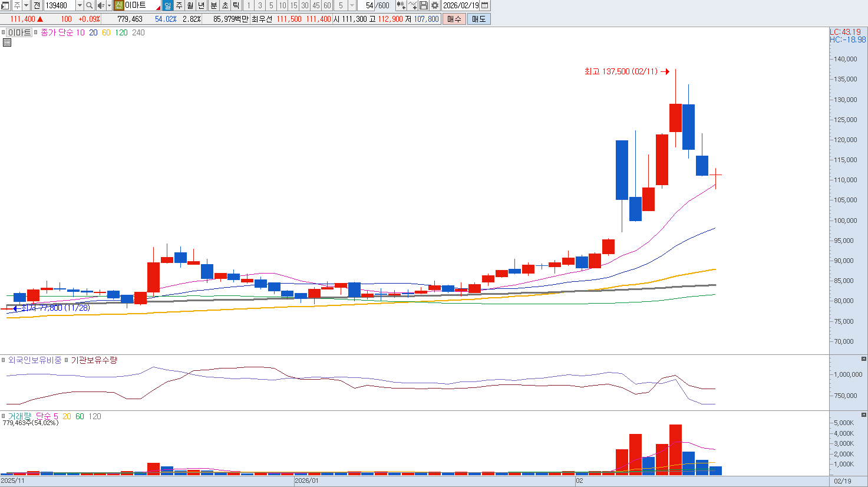Open the calendar date picker icon

485,5
